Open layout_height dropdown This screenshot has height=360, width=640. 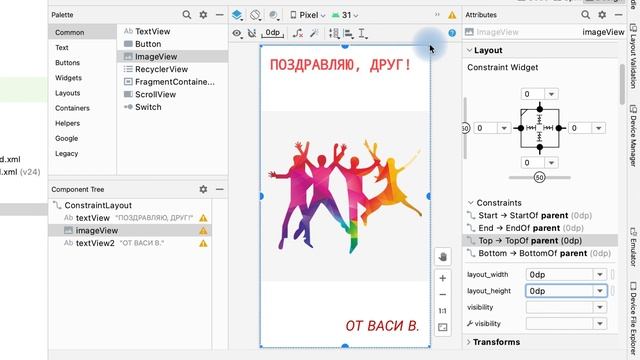tap(600, 291)
